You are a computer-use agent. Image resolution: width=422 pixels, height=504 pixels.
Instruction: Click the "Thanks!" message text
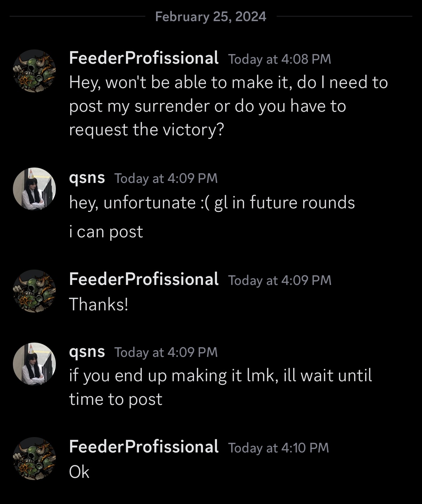(x=98, y=304)
